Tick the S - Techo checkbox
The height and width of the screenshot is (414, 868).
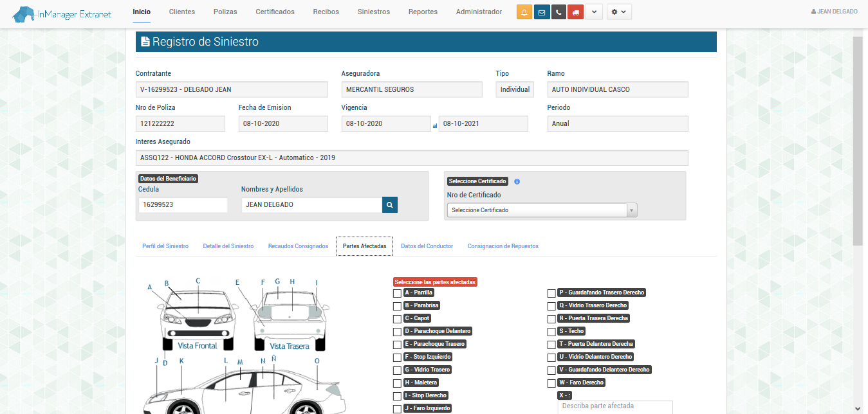(551, 332)
